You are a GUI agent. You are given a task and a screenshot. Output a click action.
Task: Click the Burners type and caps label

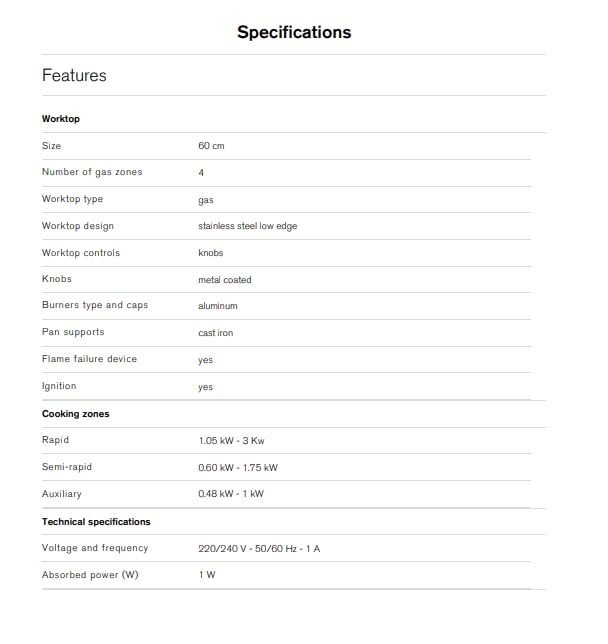pyautogui.click(x=95, y=305)
